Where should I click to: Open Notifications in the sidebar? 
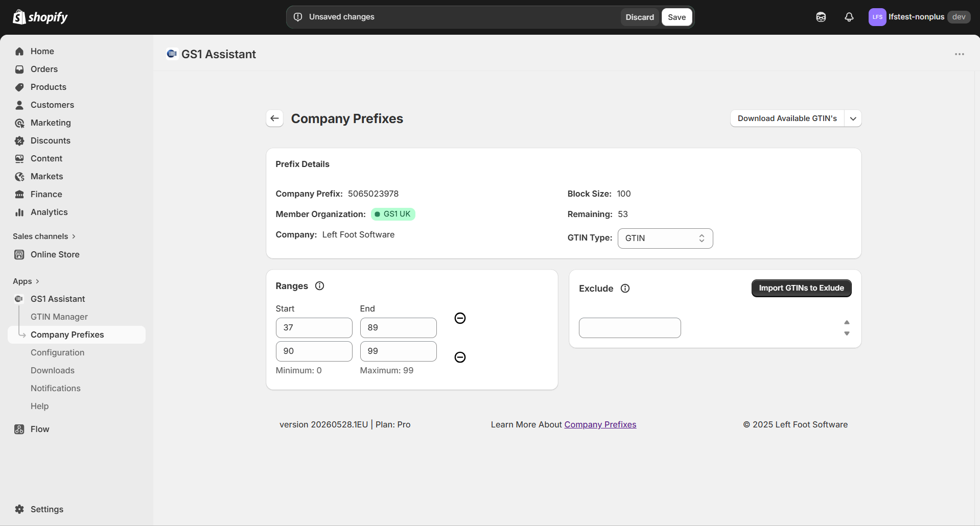coord(56,388)
